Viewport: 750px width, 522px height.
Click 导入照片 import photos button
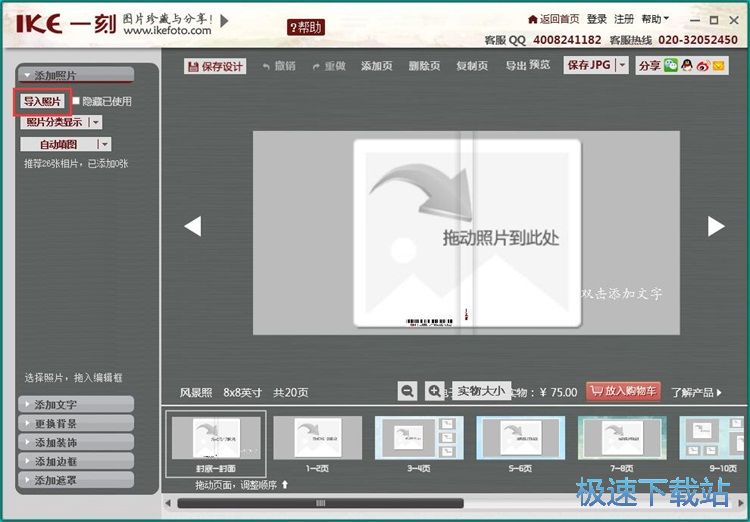43,101
